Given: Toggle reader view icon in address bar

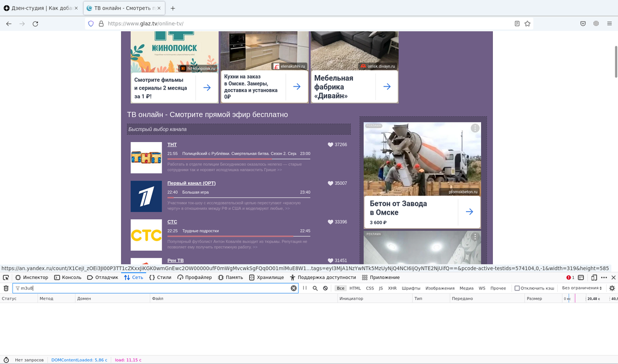Looking at the screenshot, I should coord(517,24).
